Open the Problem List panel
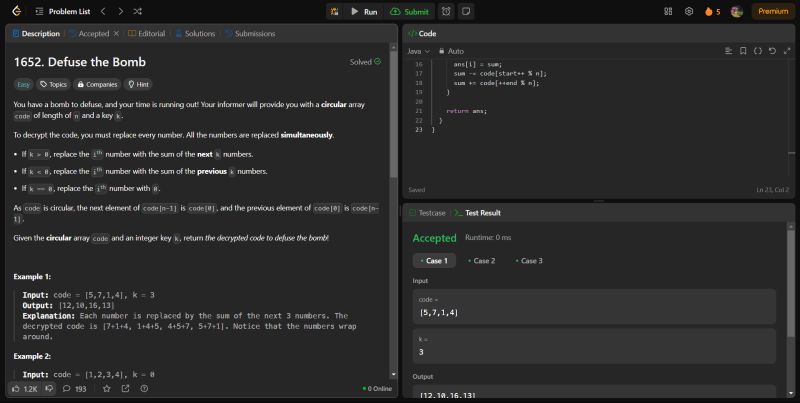The width and height of the screenshot is (800, 403). tap(63, 11)
